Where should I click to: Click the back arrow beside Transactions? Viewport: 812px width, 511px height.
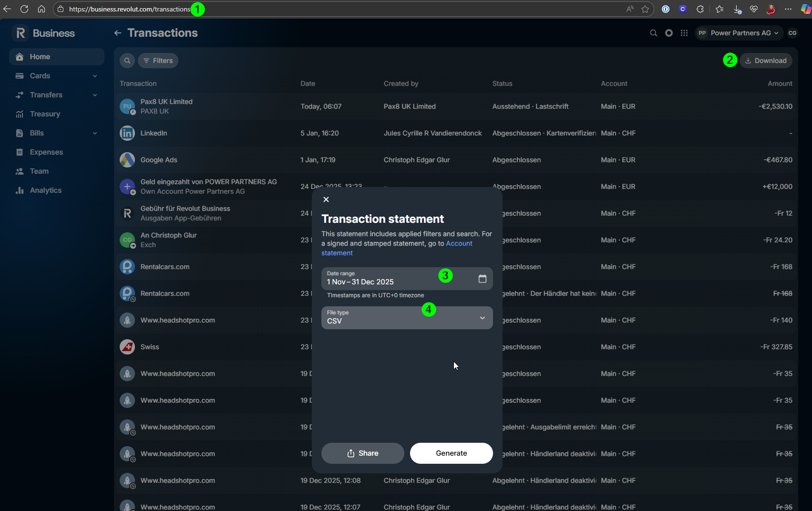point(118,33)
